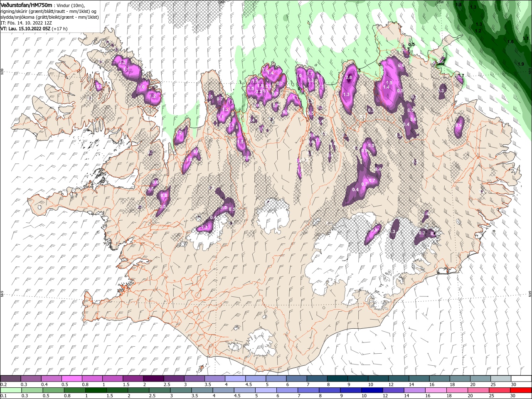Viewport: 532px width, 399px height.
Task: Click the purple 1.5 snow scale swatch
Action: pyautogui.click(x=133, y=379)
